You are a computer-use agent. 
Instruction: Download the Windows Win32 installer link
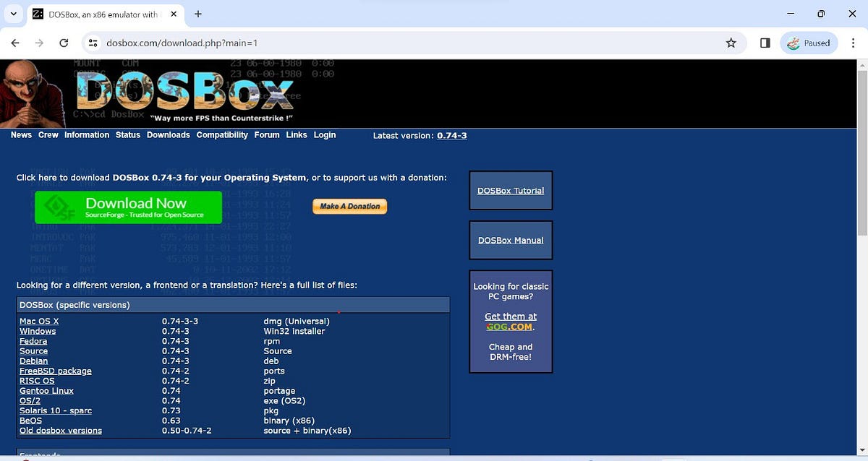pos(38,330)
